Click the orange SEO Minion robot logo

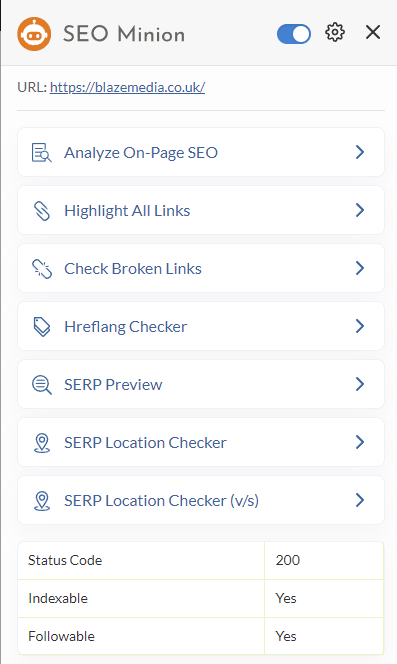tap(34, 33)
